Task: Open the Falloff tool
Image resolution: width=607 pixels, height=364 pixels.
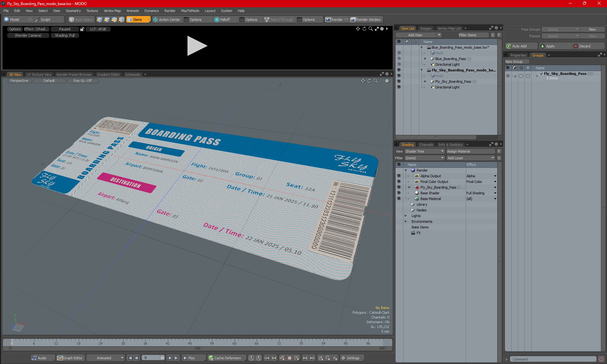Action: click(x=222, y=20)
